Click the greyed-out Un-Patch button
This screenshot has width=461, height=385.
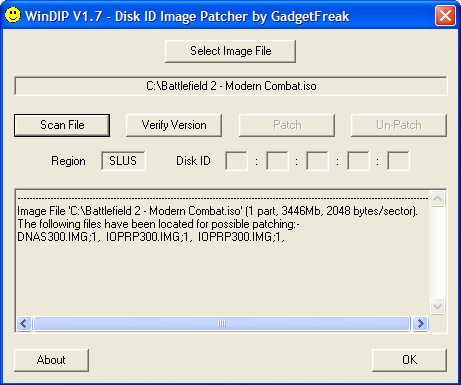(399, 125)
